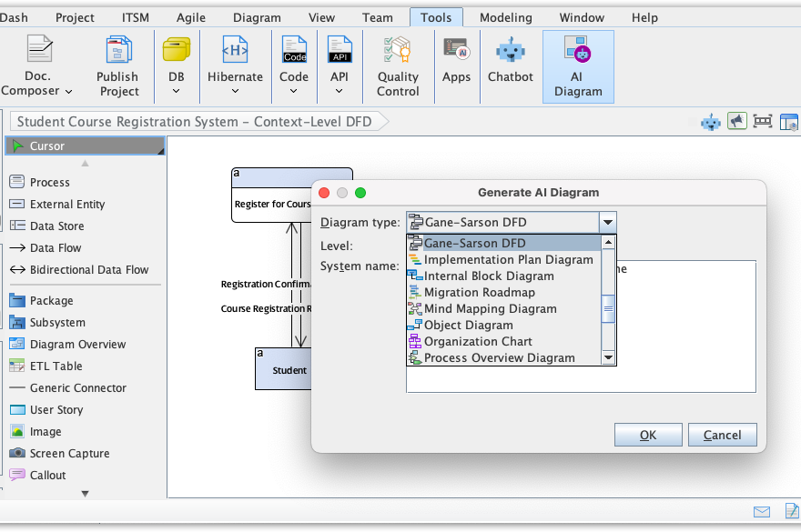
Task: Choose the User Story palette tool
Action: point(56,410)
